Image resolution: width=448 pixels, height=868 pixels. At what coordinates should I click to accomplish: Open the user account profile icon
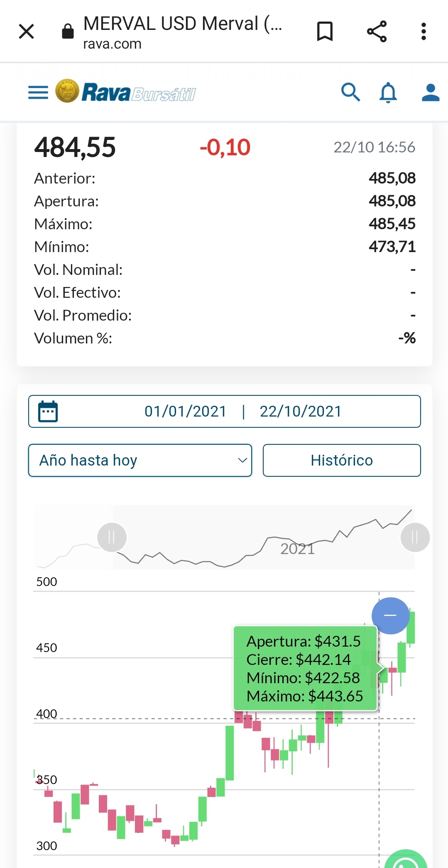click(431, 92)
